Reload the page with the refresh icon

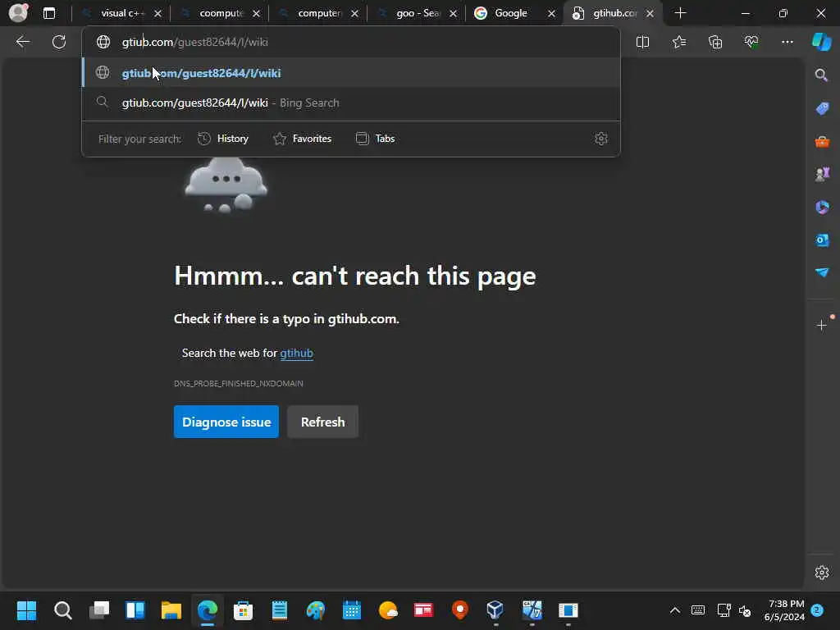59,42
